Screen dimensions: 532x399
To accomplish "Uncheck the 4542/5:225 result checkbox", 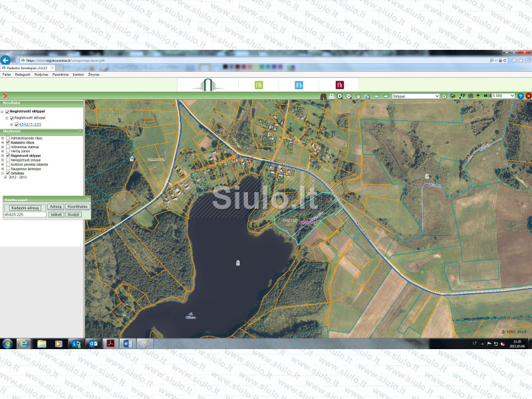I will 16,124.
